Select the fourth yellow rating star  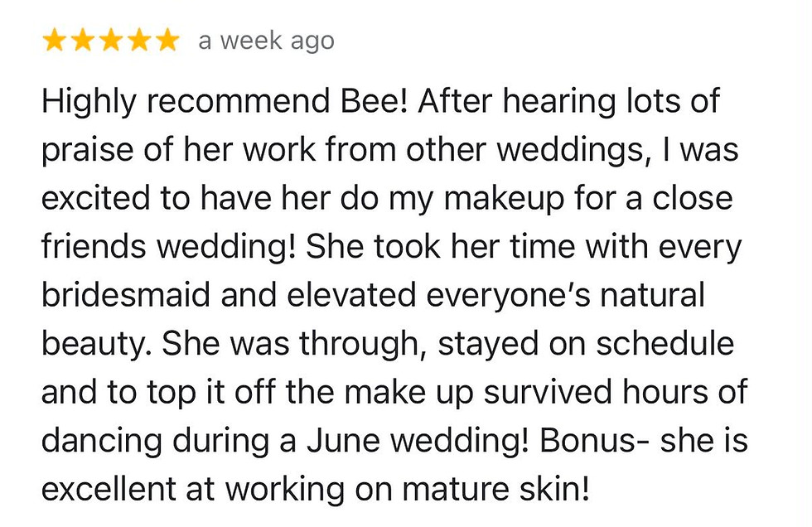point(139,41)
